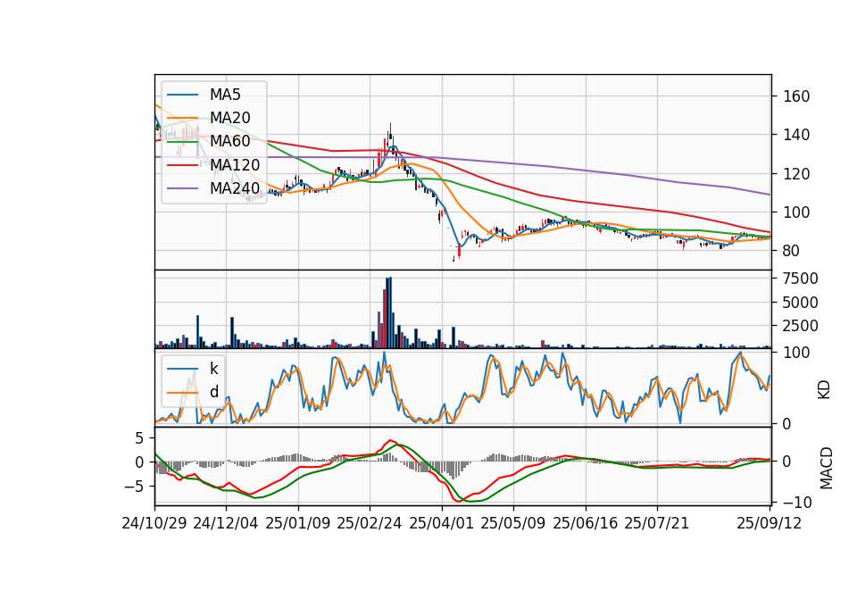
Task: Click the 25/02/24 date tick label
Action: coord(370,523)
